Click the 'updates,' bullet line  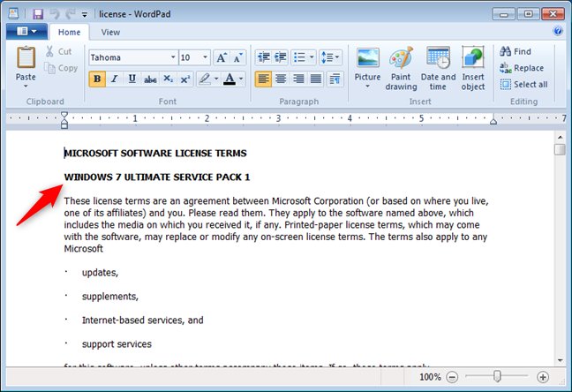coord(100,273)
